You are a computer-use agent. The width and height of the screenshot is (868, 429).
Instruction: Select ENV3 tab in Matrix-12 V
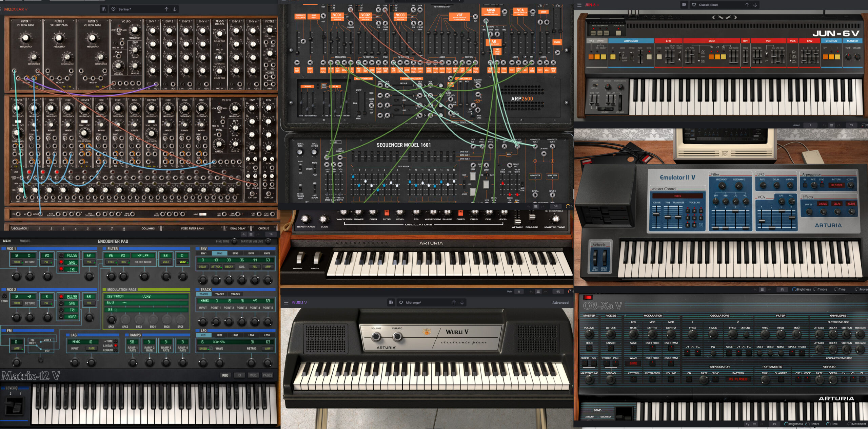tap(235, 253)
